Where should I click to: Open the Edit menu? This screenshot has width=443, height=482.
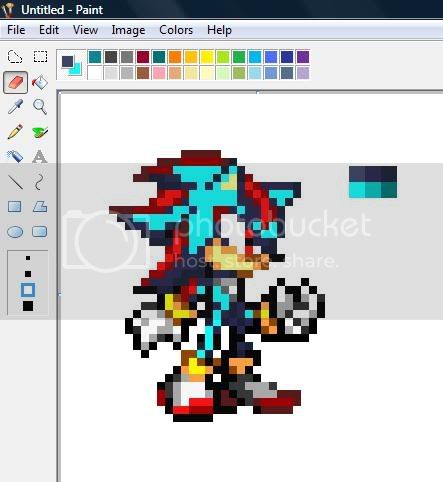click(49, 30)
